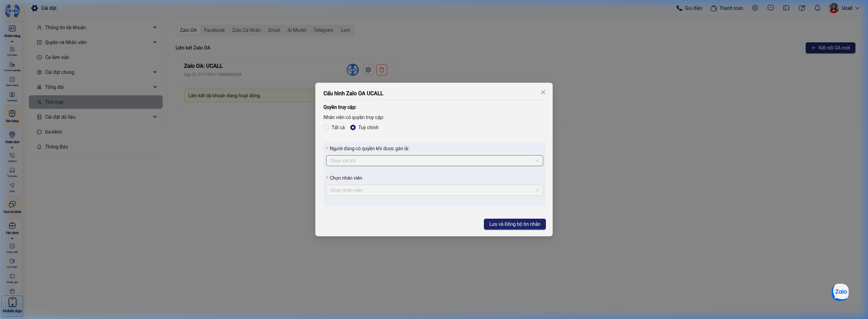Open Telesale in the sidebar
This screenshot has height=319, width=868.
click(x=12, y=172)
